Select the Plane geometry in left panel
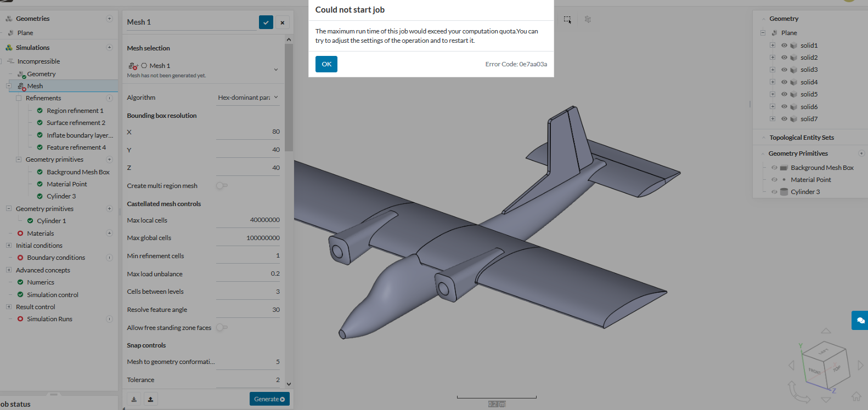 pyautogui.click(x=25, y=33)
